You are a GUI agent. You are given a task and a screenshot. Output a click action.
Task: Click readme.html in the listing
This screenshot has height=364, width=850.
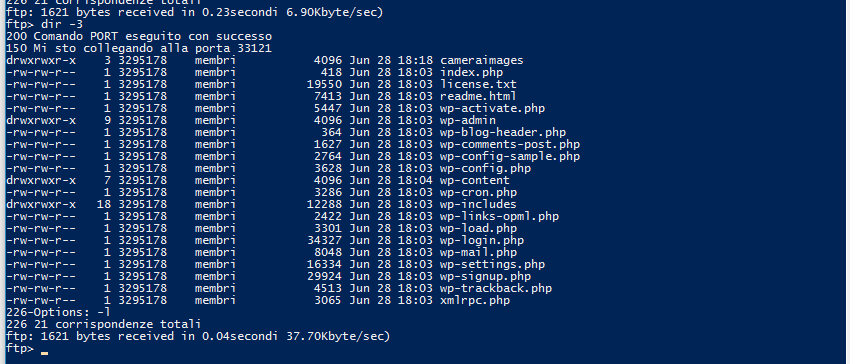[478, 96]
